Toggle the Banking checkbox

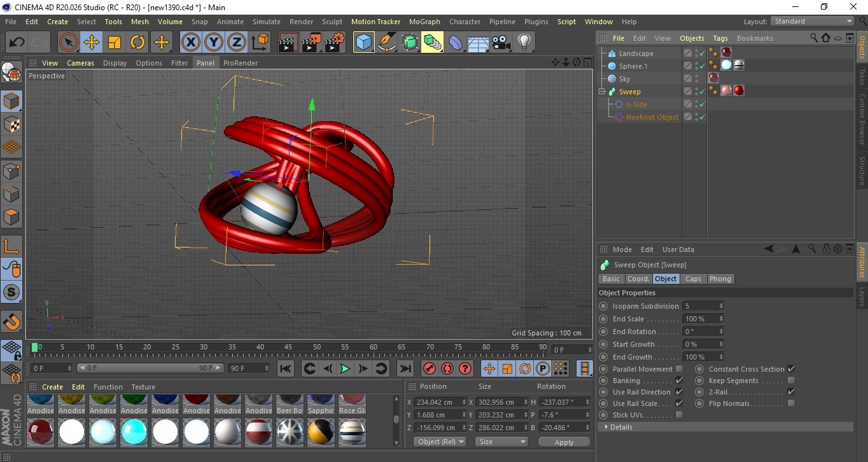[x=679, y=381]
